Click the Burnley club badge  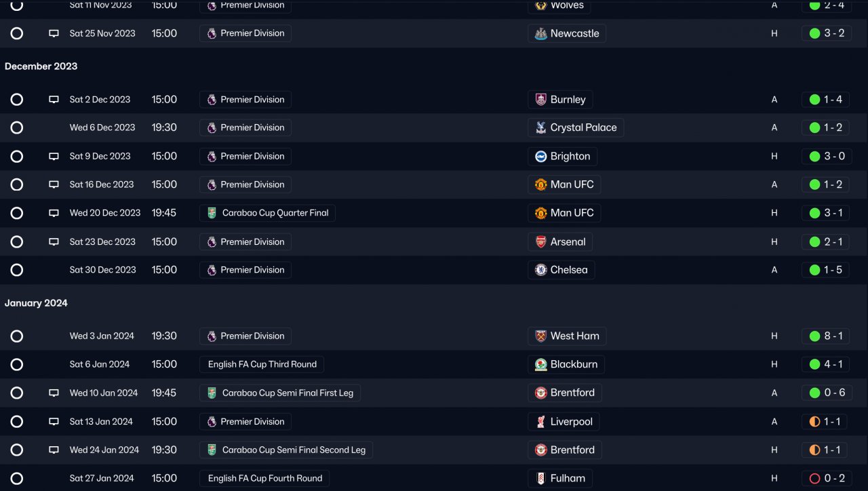540,100
